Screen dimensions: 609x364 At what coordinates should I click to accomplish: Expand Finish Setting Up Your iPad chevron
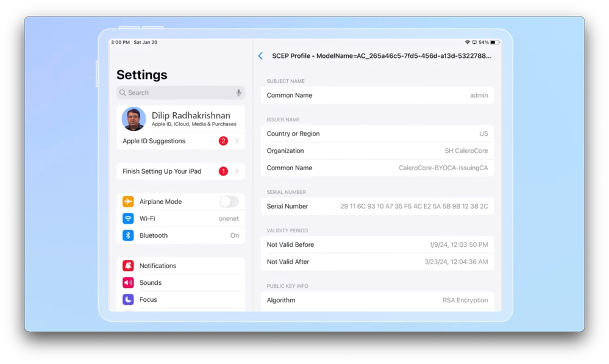tap(237, 171)
